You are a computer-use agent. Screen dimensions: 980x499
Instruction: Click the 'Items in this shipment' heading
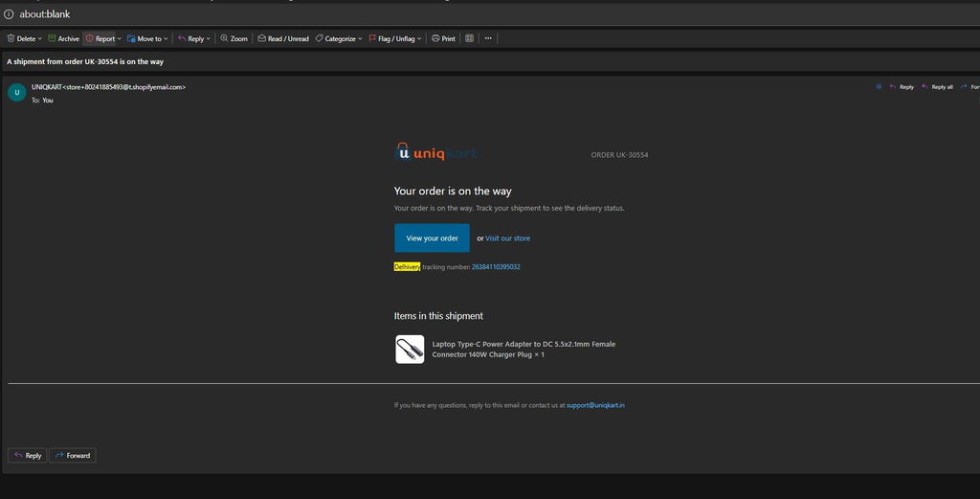[x=438, y=316]
